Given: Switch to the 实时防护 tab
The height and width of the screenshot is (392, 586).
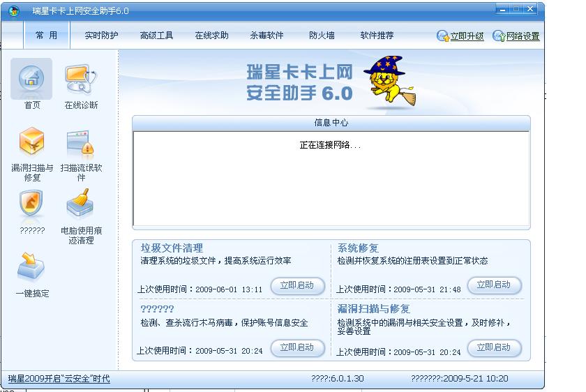Looking at the screenshot, I should pyautogui.click(x=101, y=36).
